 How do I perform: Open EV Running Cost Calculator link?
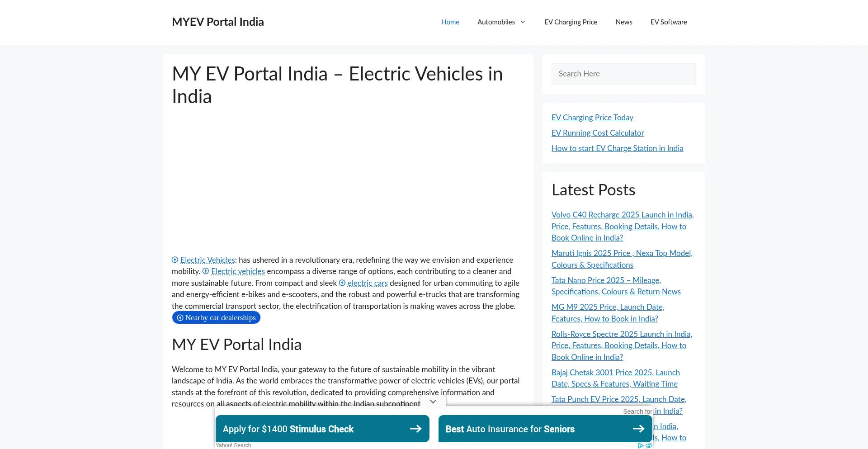tap(598, 133)
